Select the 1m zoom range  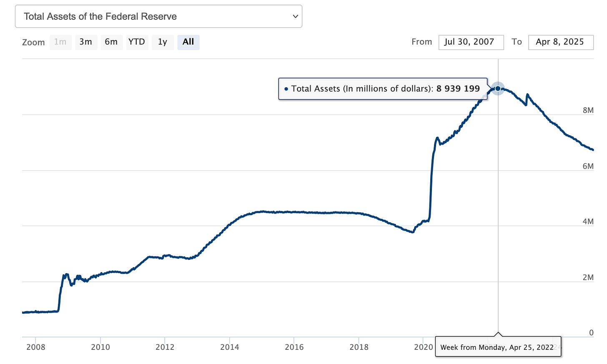click(x=60, y=42)
